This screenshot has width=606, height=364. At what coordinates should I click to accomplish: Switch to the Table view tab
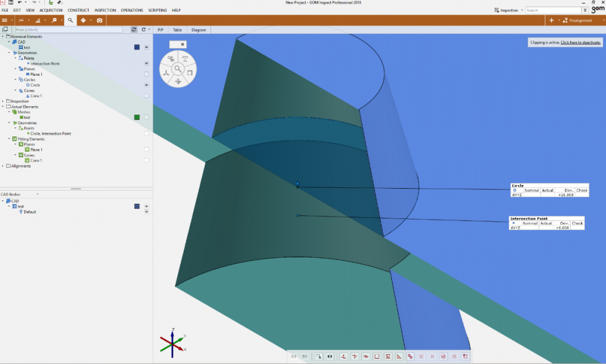click(x=178, y=29)
